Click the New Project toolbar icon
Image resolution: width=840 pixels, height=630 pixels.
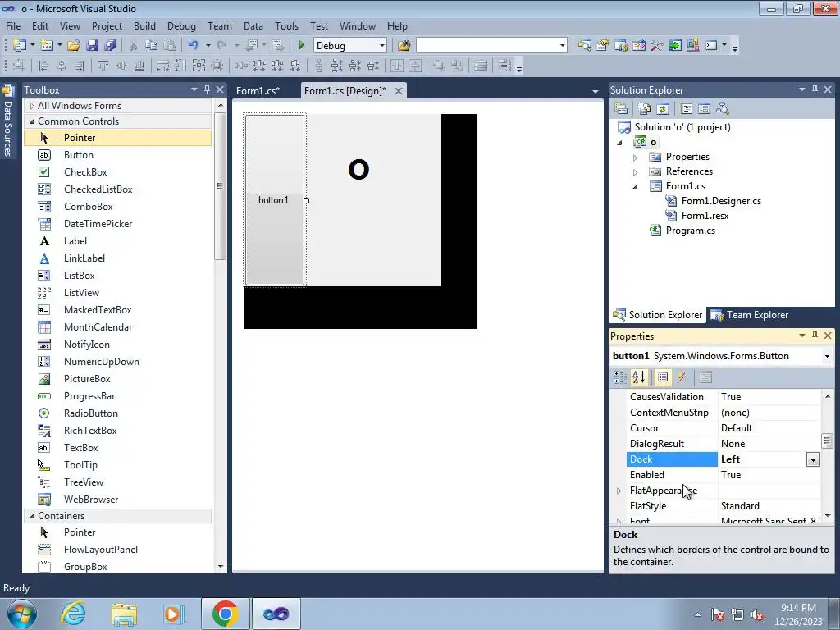tap(20, 46)
